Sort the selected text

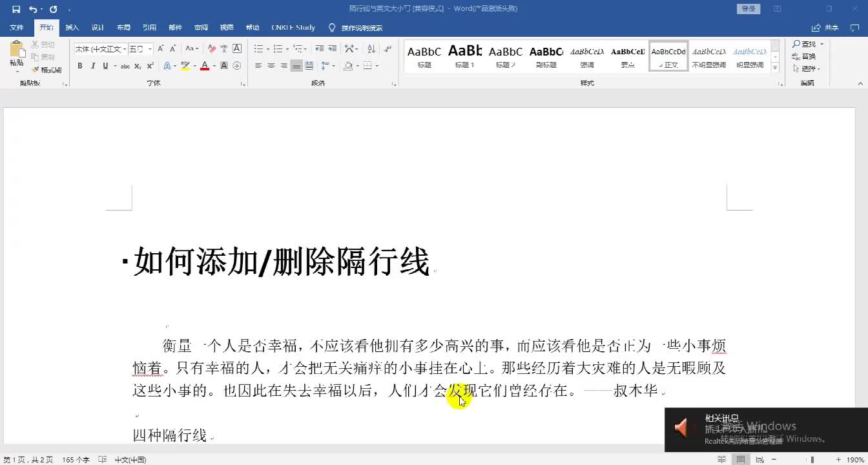[x=371, y=48]
